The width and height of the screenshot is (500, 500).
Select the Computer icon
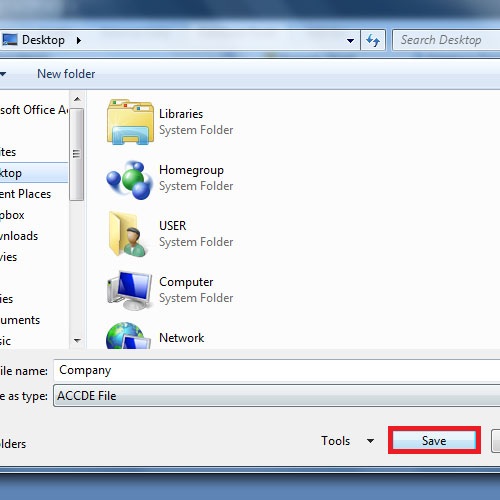point(129,290)
